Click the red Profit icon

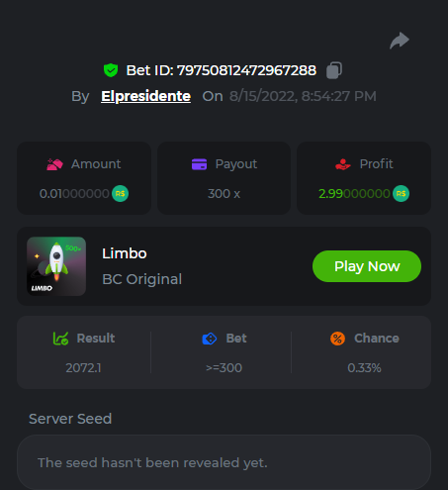[343, 164]
